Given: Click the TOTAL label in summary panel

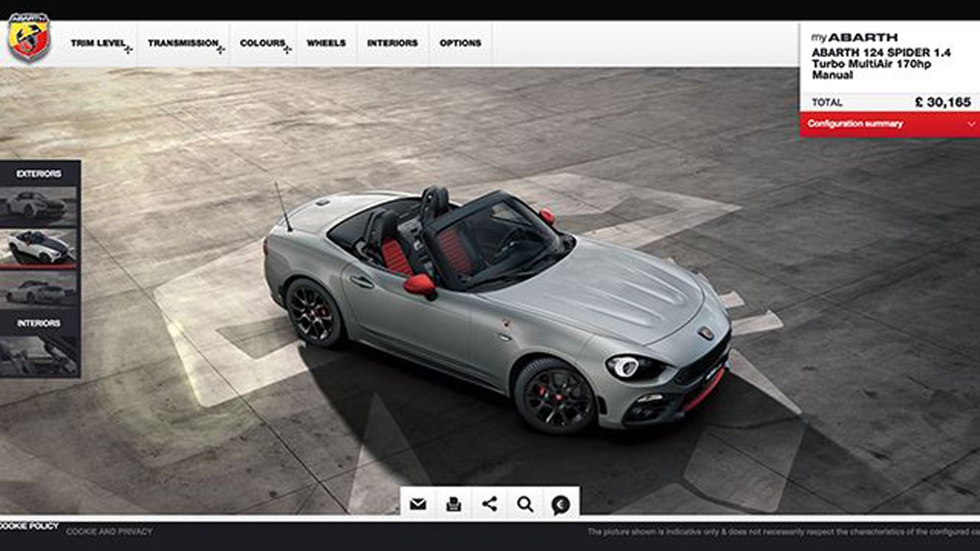Looking at the screenshot, I should (x=827, y=103).
